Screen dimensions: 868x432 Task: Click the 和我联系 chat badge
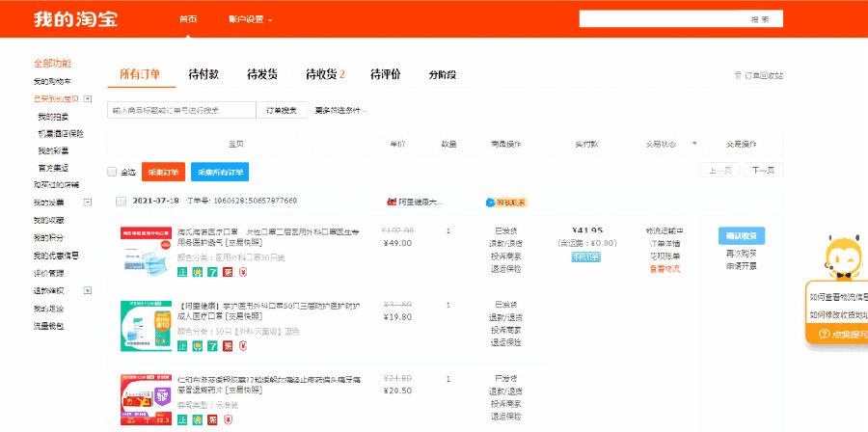506,202
